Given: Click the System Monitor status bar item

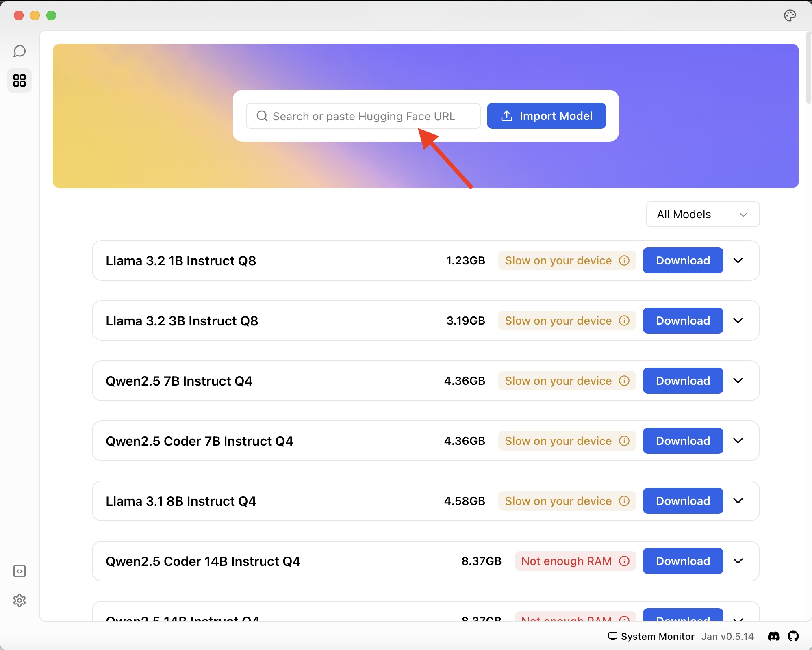Looking at the screenshot, I should tap(651, 636).
